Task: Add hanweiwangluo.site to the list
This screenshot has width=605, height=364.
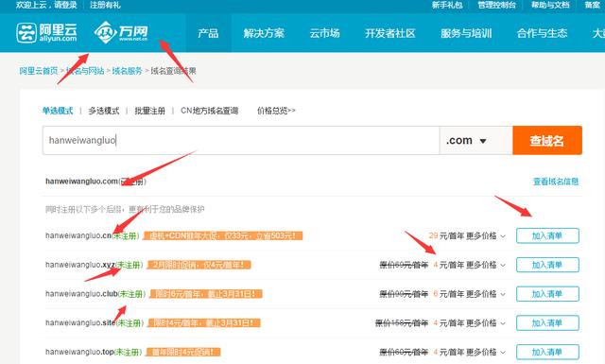Action: pos(547,322)
